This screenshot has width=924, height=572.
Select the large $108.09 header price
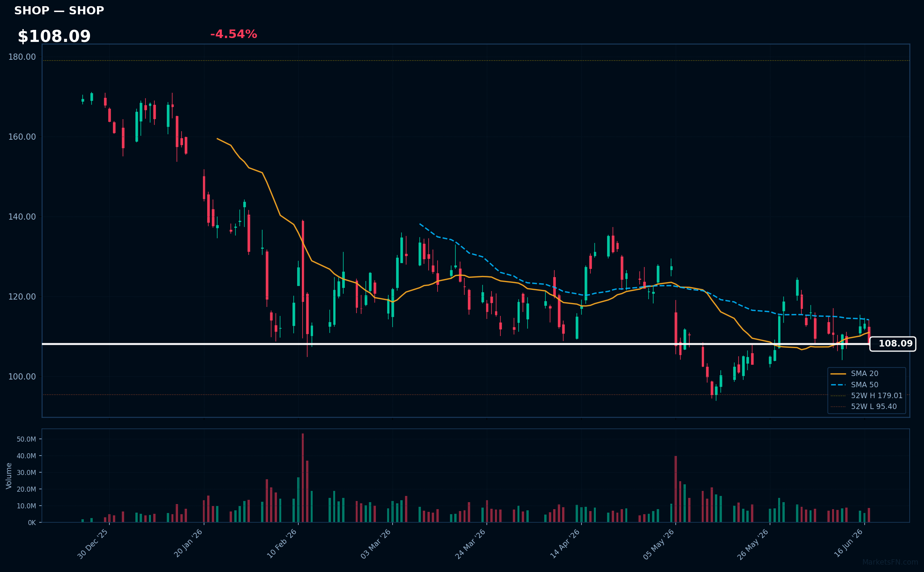coord(54,36)
